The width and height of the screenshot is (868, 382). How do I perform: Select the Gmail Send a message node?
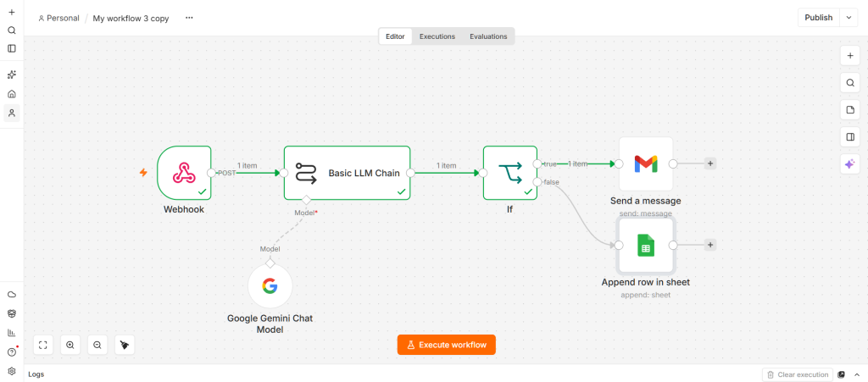646,163
